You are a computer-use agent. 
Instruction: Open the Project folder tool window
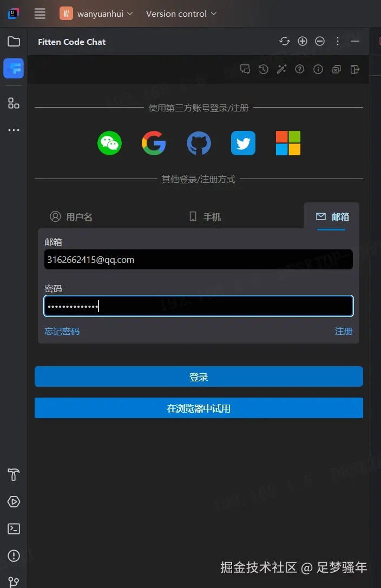click(x=14, y=41)
